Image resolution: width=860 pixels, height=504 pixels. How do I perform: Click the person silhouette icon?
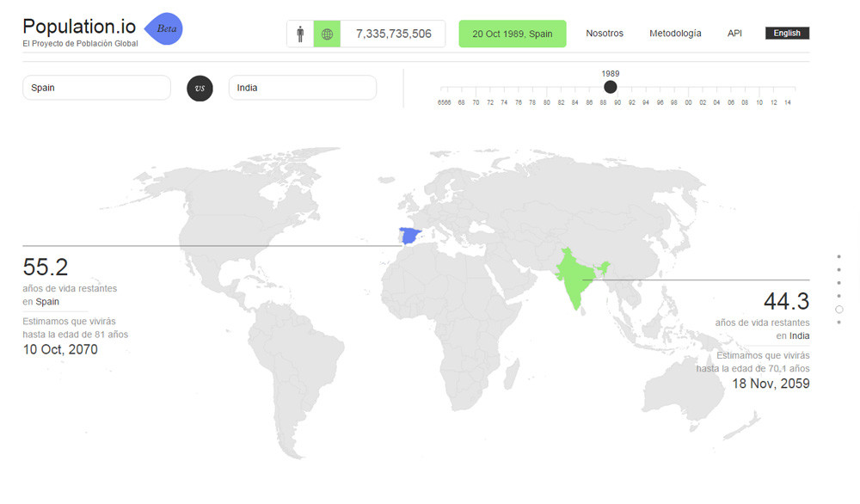(300, 34)
